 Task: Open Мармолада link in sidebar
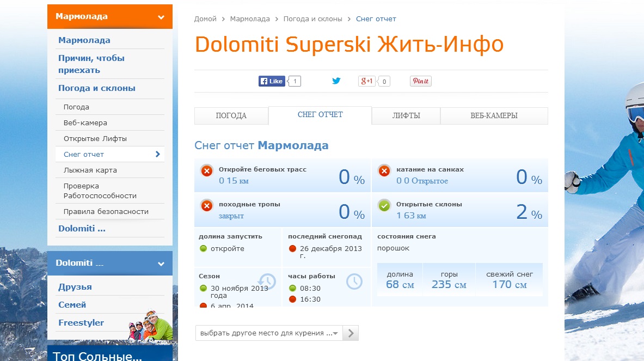pos(84,40)
